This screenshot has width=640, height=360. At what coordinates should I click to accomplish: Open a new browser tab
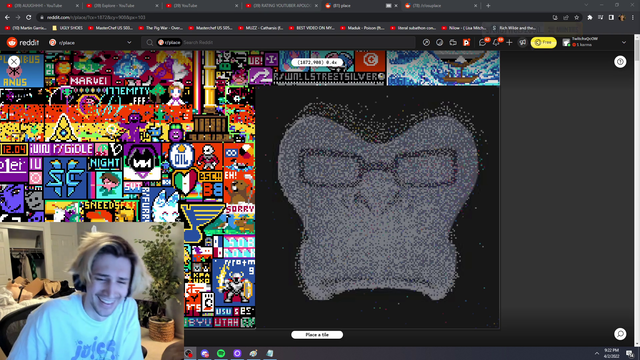[488, 6]
